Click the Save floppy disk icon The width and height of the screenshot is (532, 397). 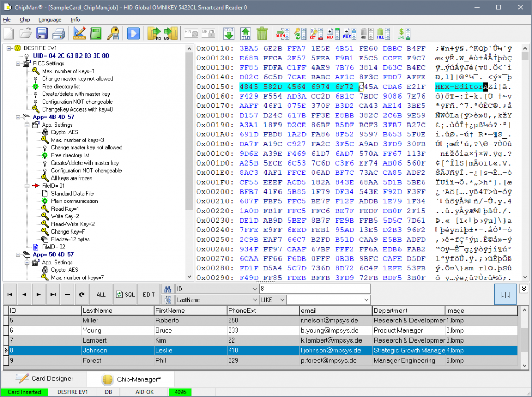pyautogui.click(x=42, y=34)
